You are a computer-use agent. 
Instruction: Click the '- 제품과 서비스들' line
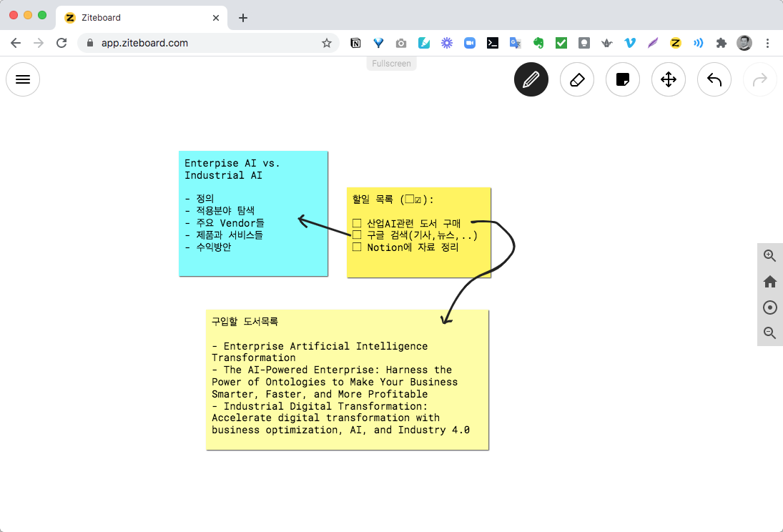(224, 235)
